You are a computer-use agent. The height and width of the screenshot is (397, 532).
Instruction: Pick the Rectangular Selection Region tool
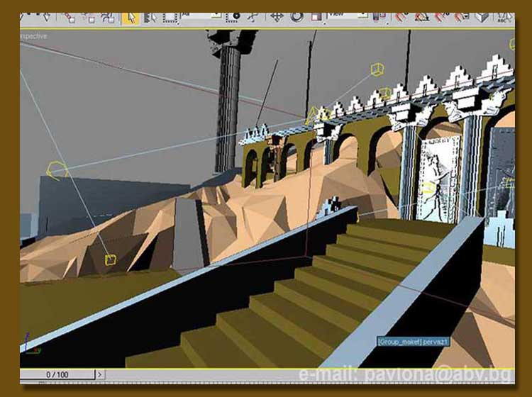[x=171, y=18]
